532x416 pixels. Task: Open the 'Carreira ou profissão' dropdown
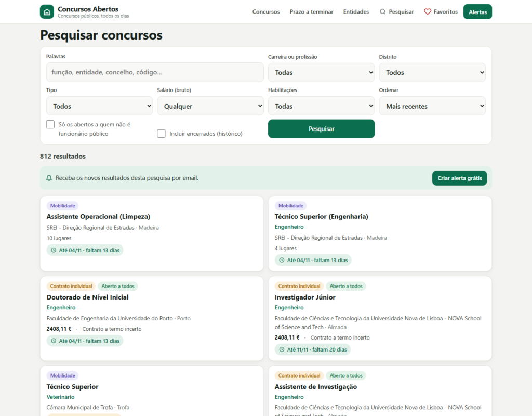click(321, 72)
